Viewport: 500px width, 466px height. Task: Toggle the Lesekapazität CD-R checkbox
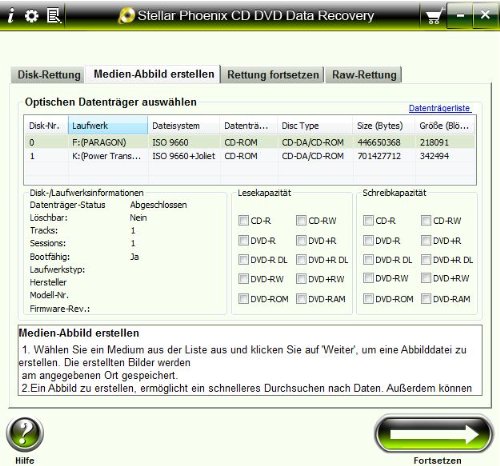[243, 220]
